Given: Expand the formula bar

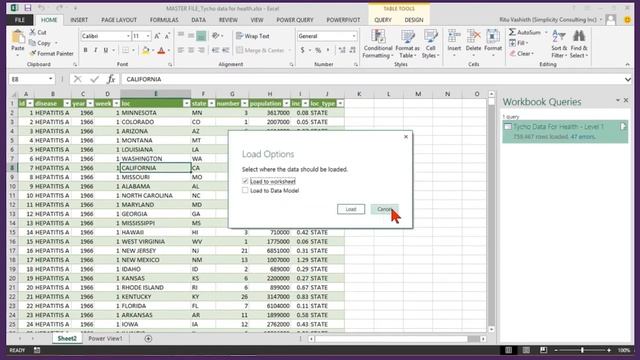Looking at the screenshot, I should 628,79.
